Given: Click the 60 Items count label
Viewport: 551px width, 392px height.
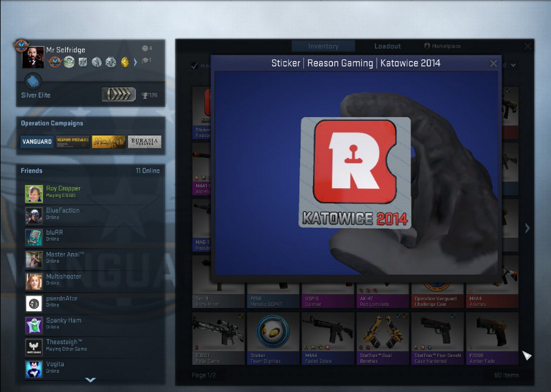Looking at the screenshot, I should point(506,375).
